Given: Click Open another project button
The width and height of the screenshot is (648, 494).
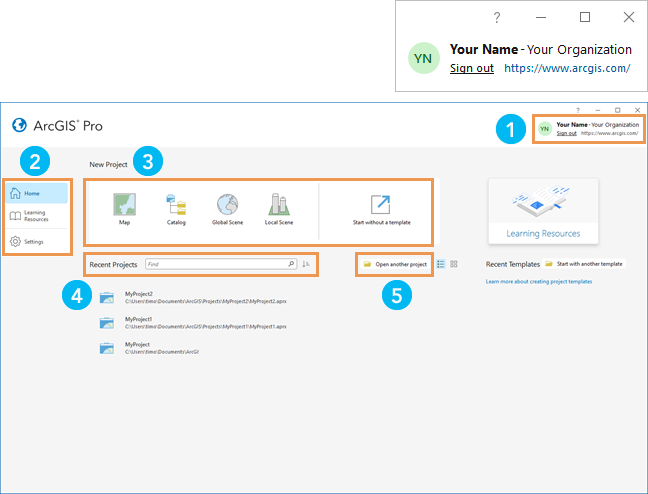Looking at the screenshot, I should pos(395,264).
